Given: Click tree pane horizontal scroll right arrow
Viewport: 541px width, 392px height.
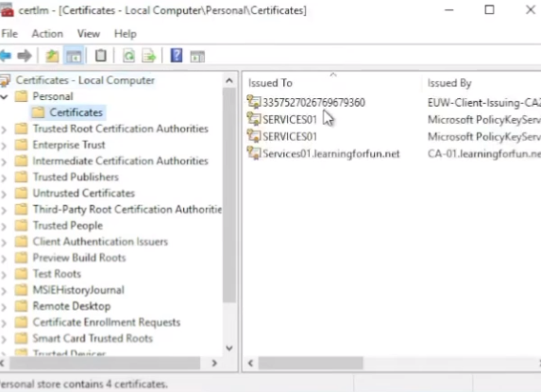Looking at the screenshot, I should (214, 363).
